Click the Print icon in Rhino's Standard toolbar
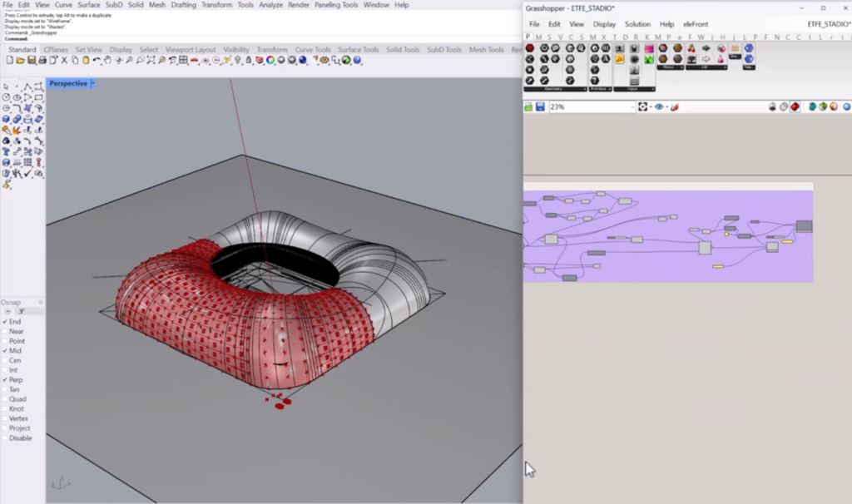 coord(42,61)
